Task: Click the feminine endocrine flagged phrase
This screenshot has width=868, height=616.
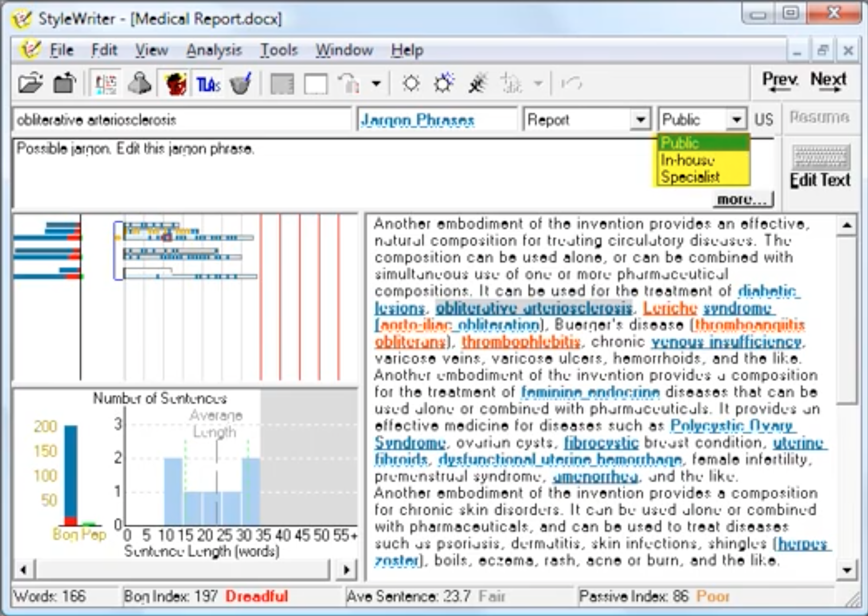Action: [x=590, y=392]
